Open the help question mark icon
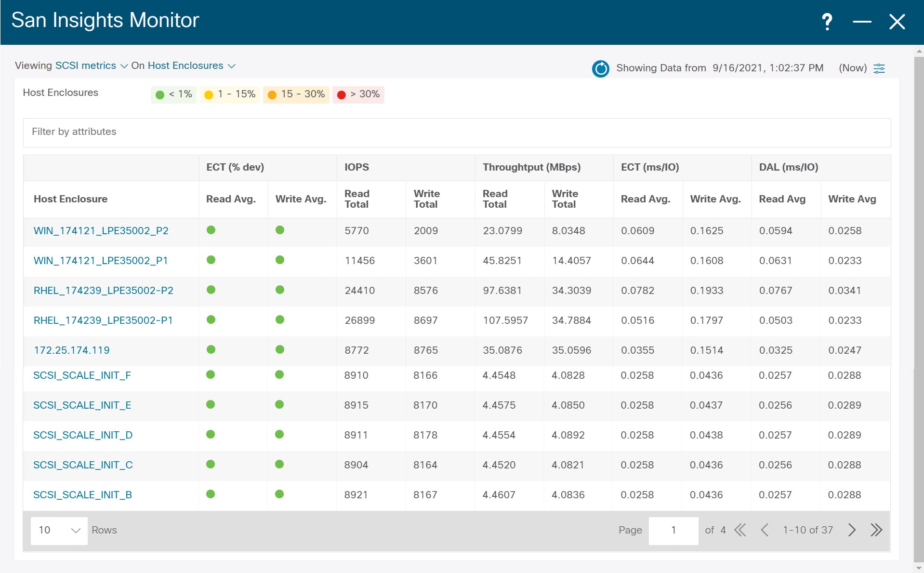924x573 pixels. tap(827, 22)
